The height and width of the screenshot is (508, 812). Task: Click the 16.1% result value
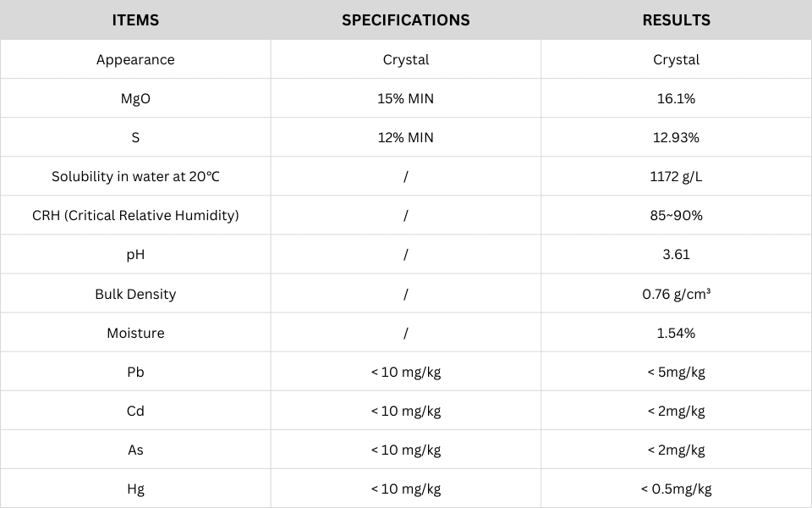[x=677, y=98]
